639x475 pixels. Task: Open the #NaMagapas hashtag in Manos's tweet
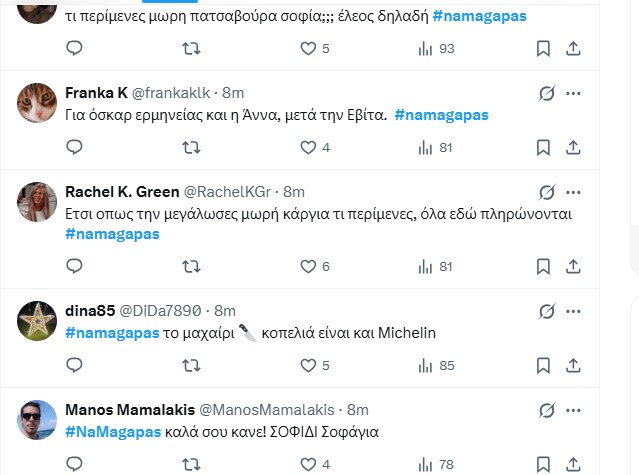pyautogui.click(x=112, y=431)
